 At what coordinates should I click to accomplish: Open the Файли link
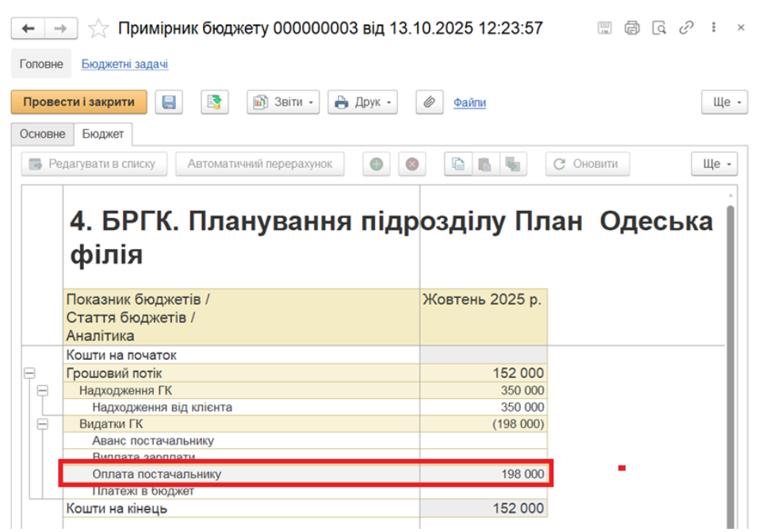(469, 102)
